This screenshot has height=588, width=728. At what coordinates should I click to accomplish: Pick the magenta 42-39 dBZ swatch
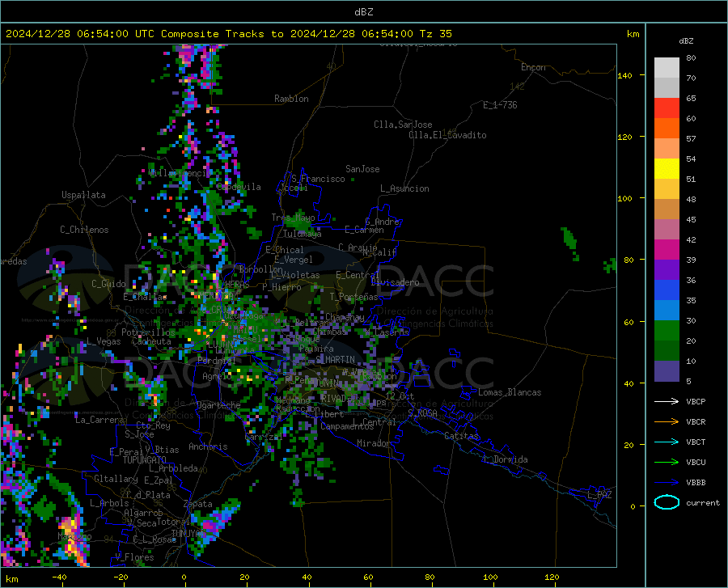point(667,250)
